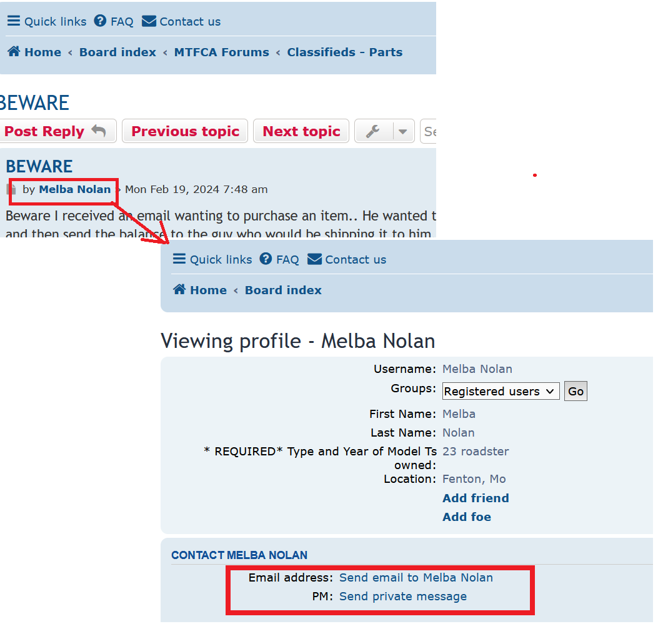Click Home house icon beside MTFCA Forums breadcrumb
The image size is (663, 644).
[x=14, y=52]
